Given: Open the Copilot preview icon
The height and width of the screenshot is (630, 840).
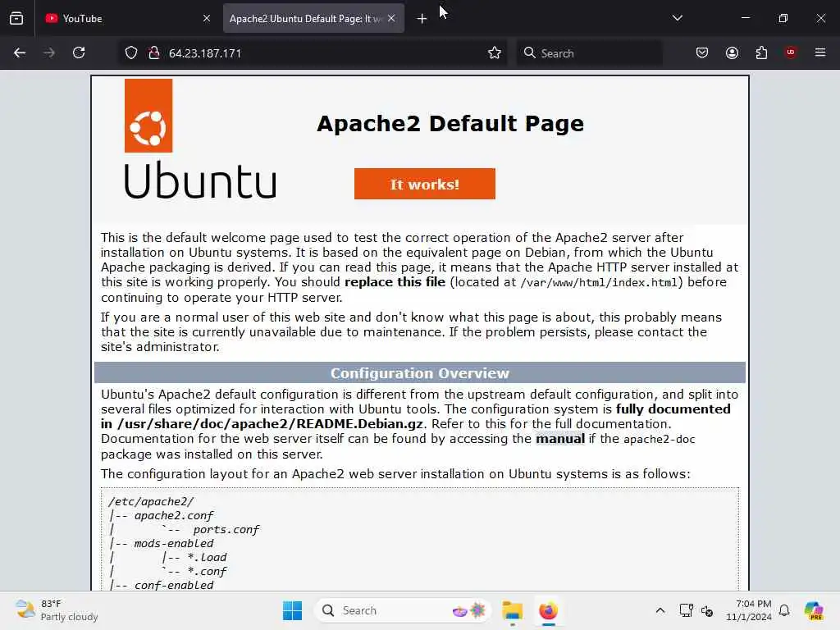Looking at the screenshot, I should click(813, 610).
